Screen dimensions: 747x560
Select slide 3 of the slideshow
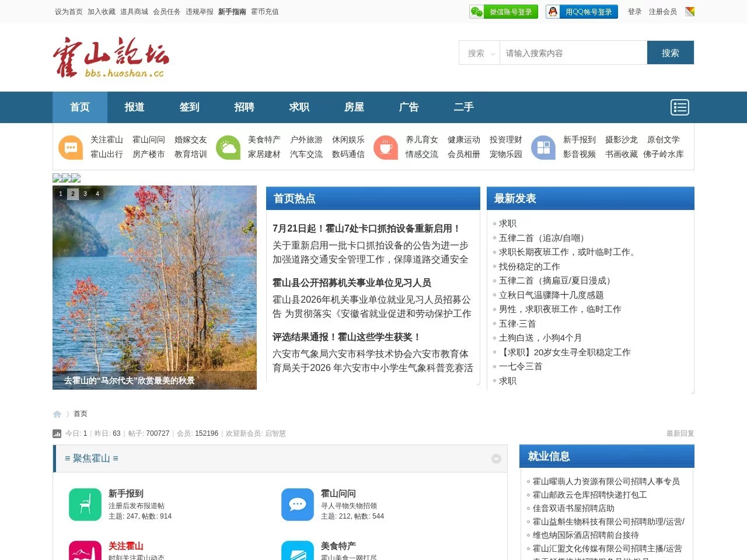85,194
